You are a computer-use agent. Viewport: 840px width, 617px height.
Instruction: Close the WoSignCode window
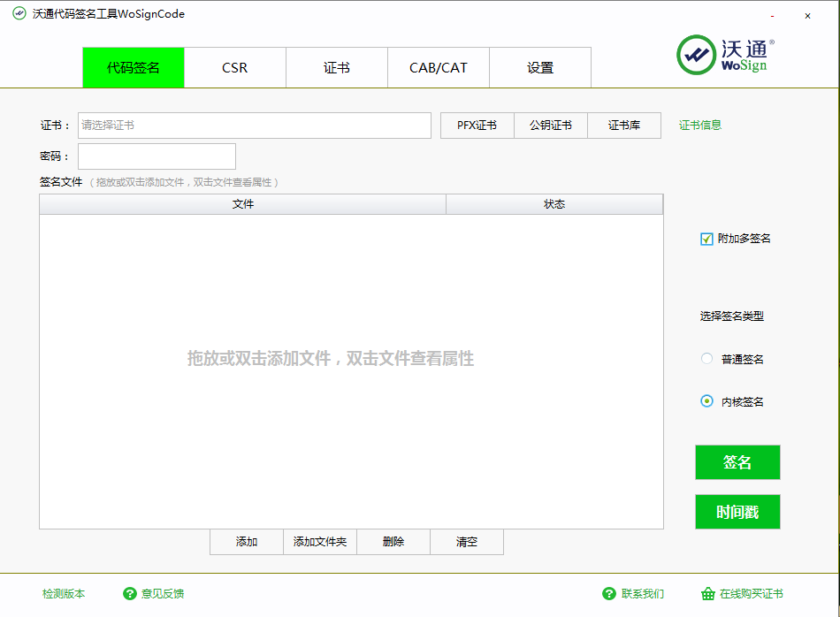coord(807,16)
